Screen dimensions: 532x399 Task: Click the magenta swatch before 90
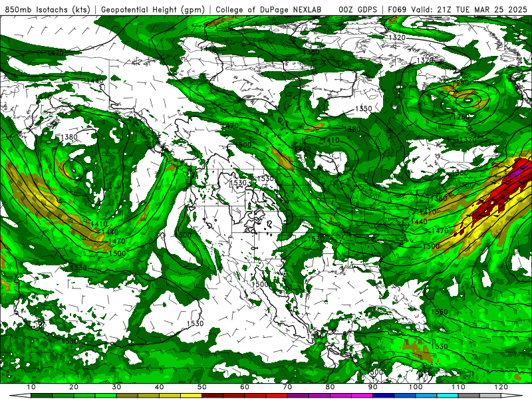362,396
